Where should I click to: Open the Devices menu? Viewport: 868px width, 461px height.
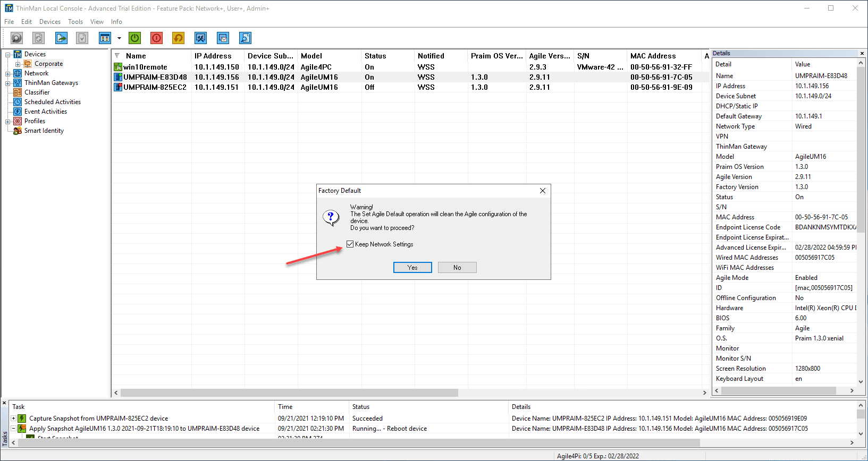(50, 22)
